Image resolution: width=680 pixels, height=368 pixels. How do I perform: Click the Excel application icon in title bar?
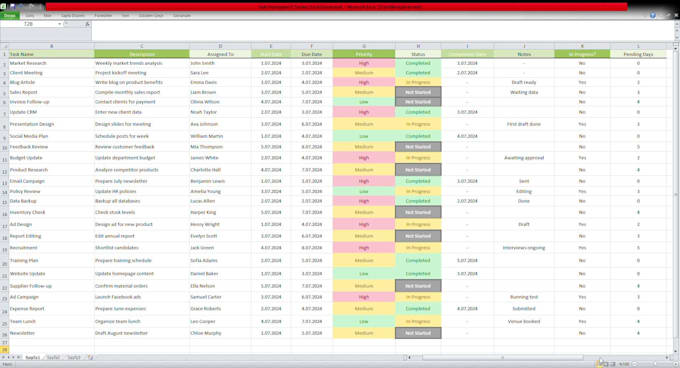point(3,6)
